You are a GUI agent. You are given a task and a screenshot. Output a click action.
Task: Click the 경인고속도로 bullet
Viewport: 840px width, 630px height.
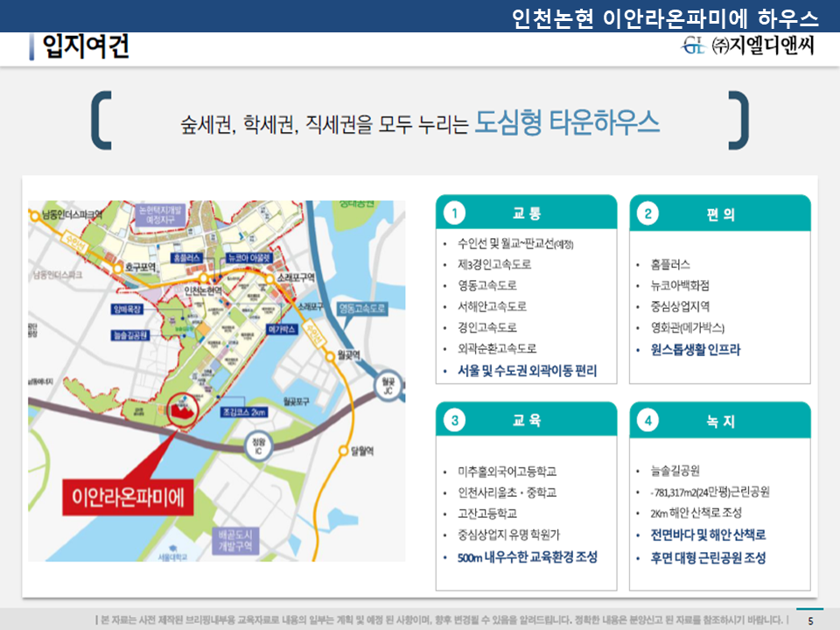click(x=487, y=327)
